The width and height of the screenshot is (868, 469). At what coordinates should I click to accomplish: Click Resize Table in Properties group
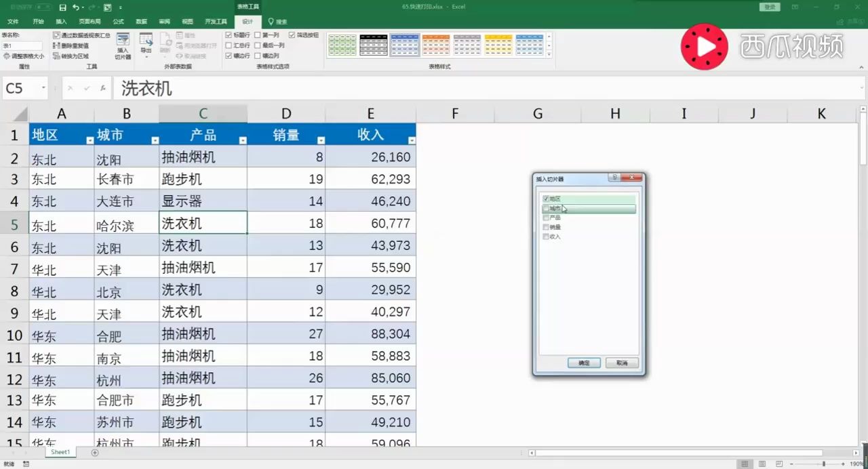coord(24,56)
